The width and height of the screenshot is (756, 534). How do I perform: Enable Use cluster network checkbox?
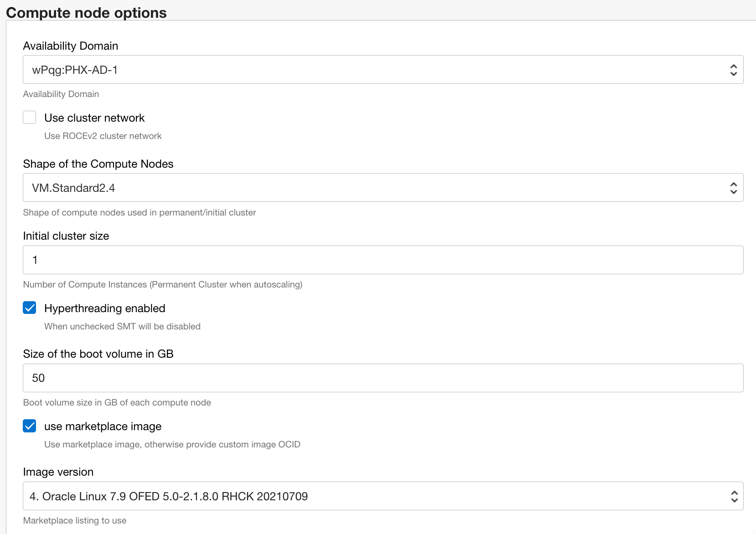click(x=30, y=118)
